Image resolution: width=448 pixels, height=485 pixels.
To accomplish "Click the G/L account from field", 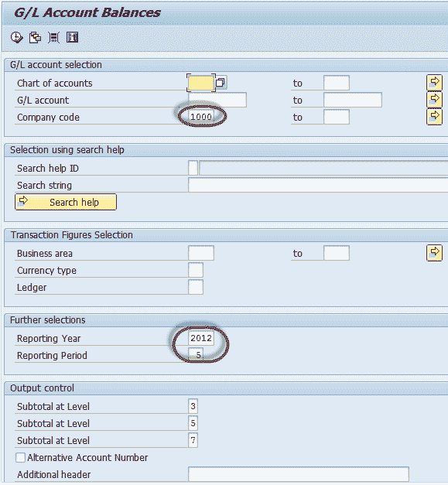I will coord(217,100).
